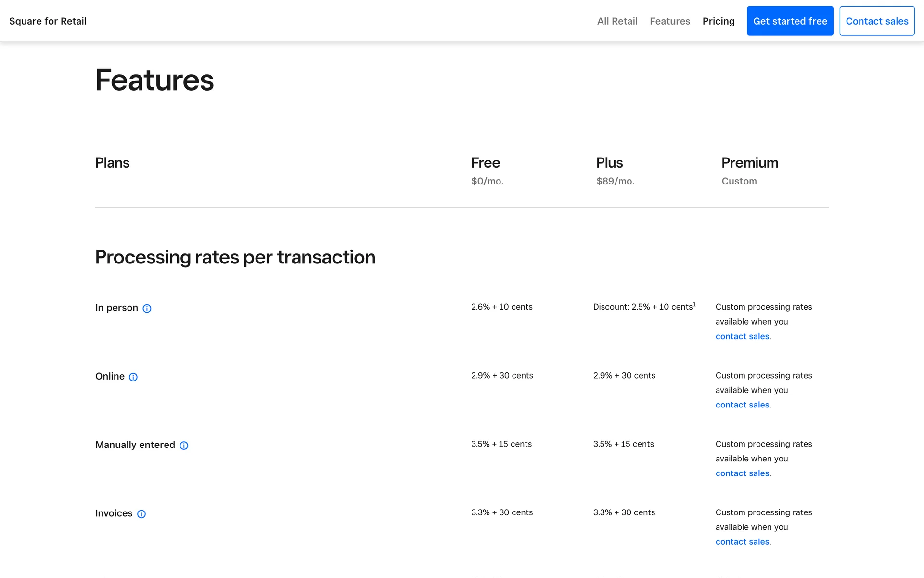Screen dimensions: 924x578
Task: Click info icon next to In person
Action: pyautogui.click(x=147, y=309)
